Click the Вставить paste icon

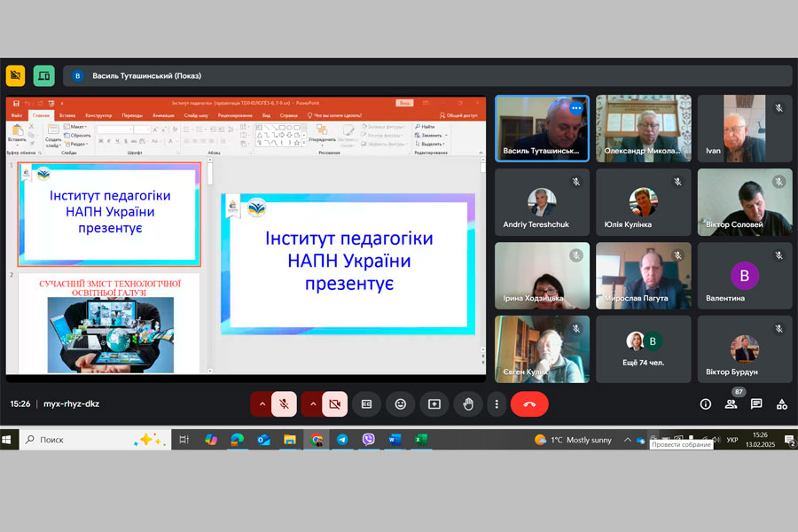[17, 133]
